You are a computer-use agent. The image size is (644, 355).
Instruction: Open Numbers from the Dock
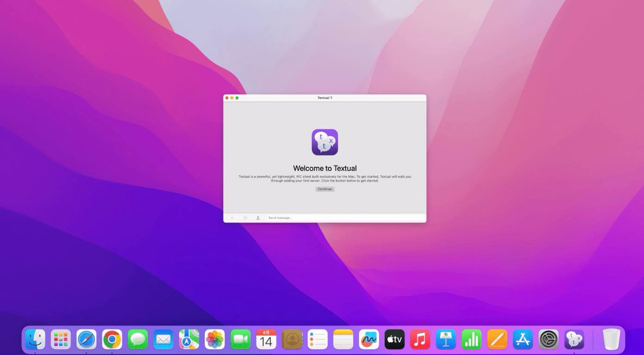[x=471, y=339]
